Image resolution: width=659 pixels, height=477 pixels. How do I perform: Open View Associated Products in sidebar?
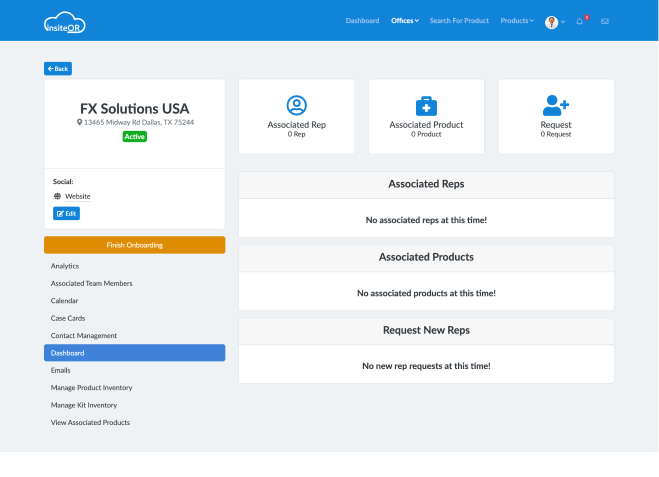90,422
